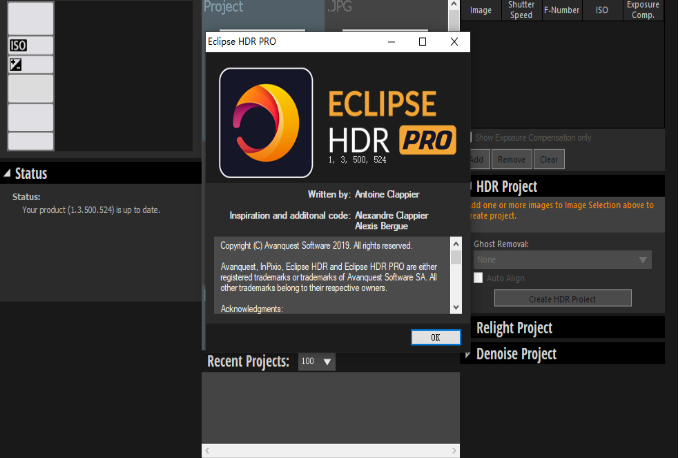Collapse the Status panel triangle
The height and width of the screenshot is (458, 679).
point(7,174)
